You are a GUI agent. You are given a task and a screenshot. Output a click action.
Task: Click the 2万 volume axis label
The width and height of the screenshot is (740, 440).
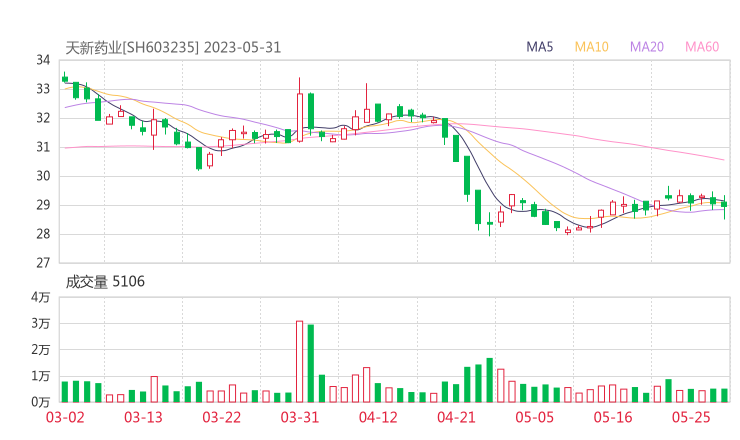(x=41, y=350)
